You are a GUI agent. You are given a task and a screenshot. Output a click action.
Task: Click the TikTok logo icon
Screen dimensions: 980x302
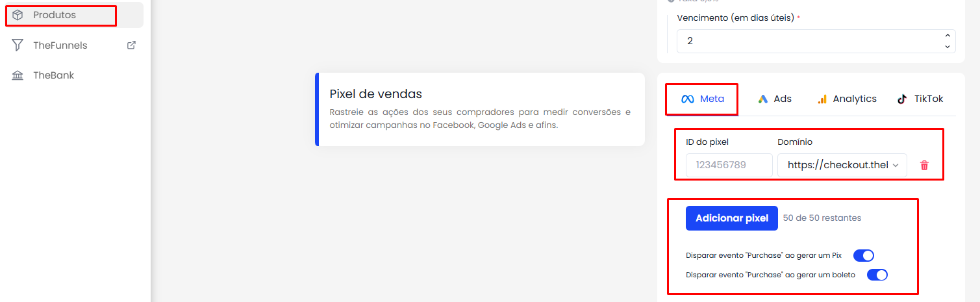(901, 99)
